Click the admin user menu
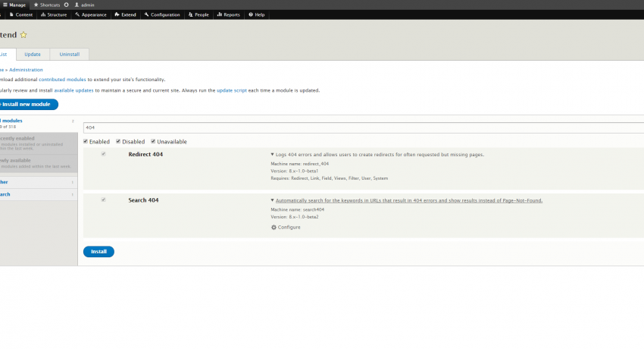644x349 pixels. coord(84,5)
